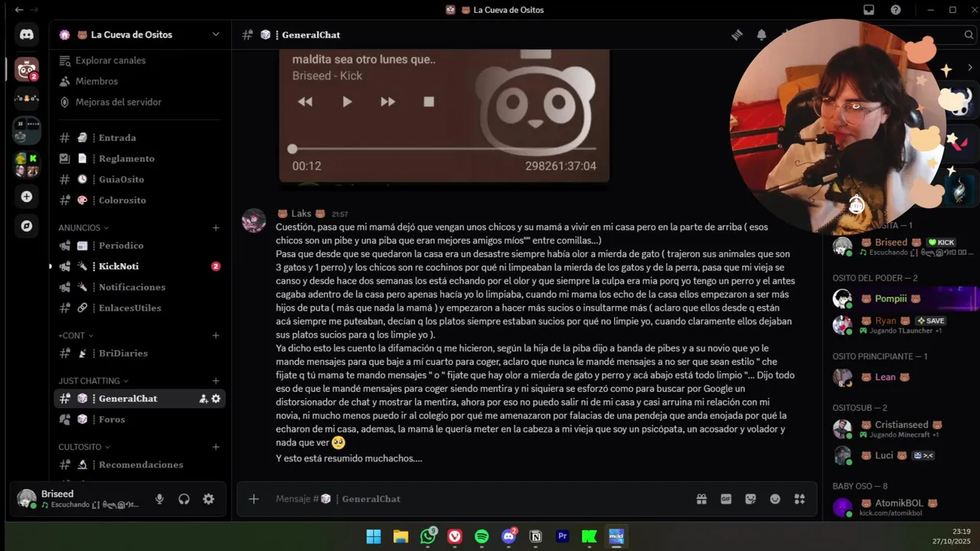Go back with the navigation arrow
Viewport: 980px width, 551px height.
[x=19, y=10]
